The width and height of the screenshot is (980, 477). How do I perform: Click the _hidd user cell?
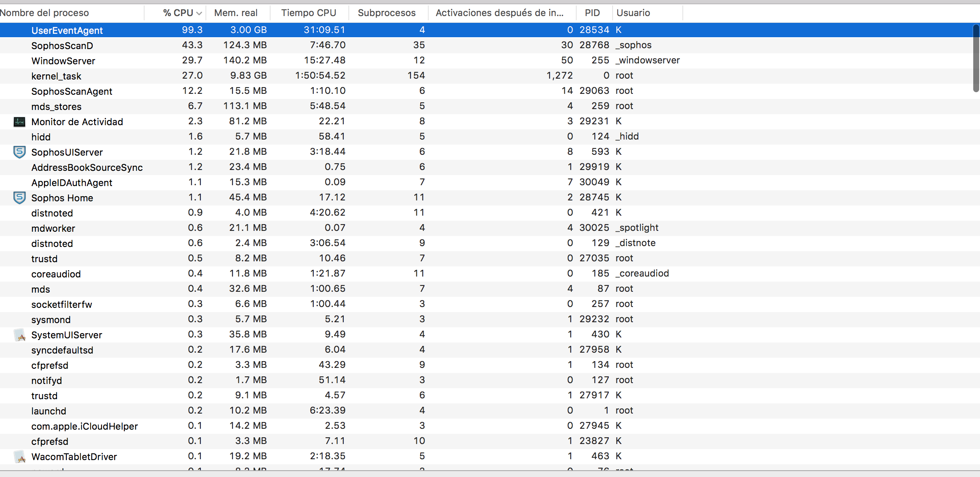[x=627, y=136]
